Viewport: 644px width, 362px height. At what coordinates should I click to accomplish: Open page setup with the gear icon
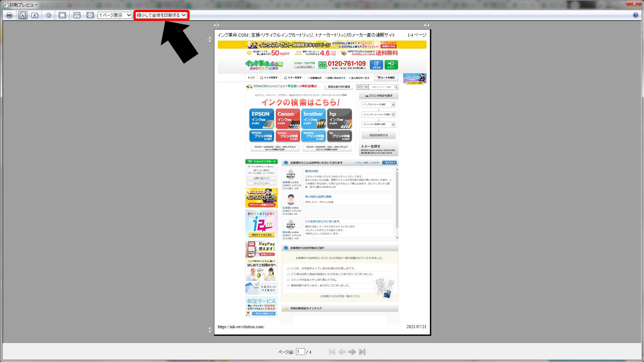(x=48, y=15)
